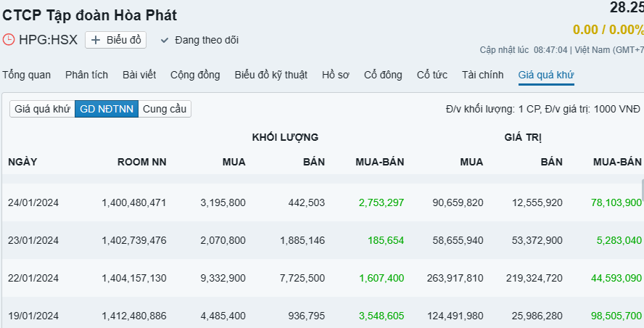The image size is (644, 328).
Task: Go to the Phân tích tab
Action: [86, 75]
